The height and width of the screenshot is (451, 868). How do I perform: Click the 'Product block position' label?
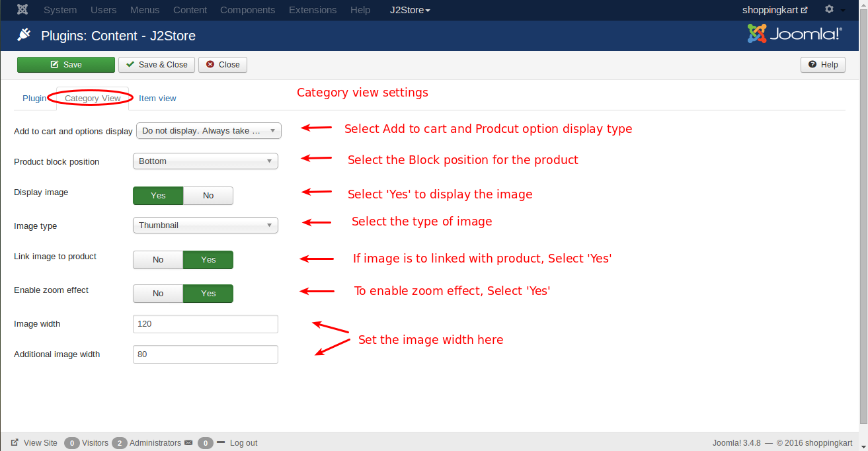[57, 162]
